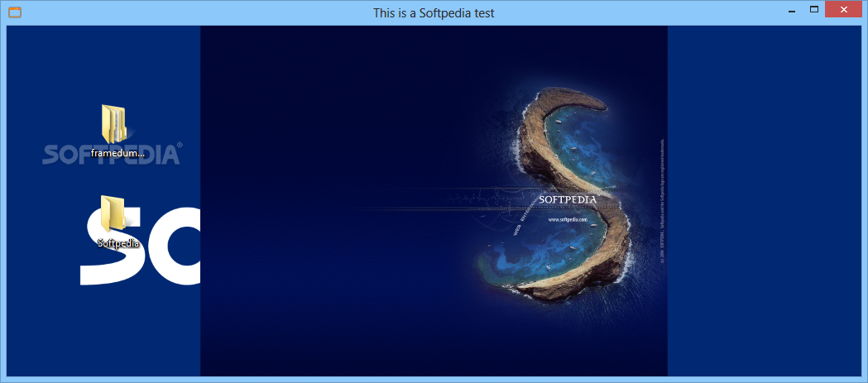Close the Softpedia test window
Image resolution: width=868 pixels, height=383 pixels.
tap(844, 9)
